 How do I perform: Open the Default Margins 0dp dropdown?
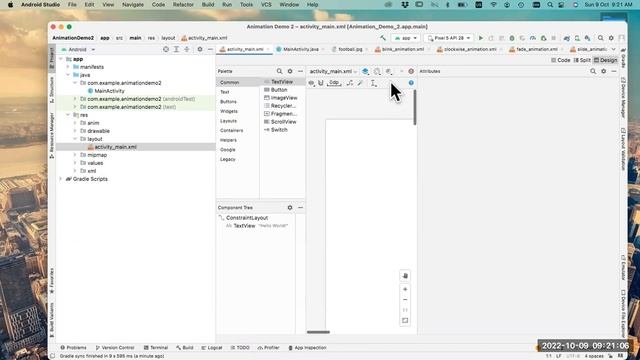coord(334,83)
